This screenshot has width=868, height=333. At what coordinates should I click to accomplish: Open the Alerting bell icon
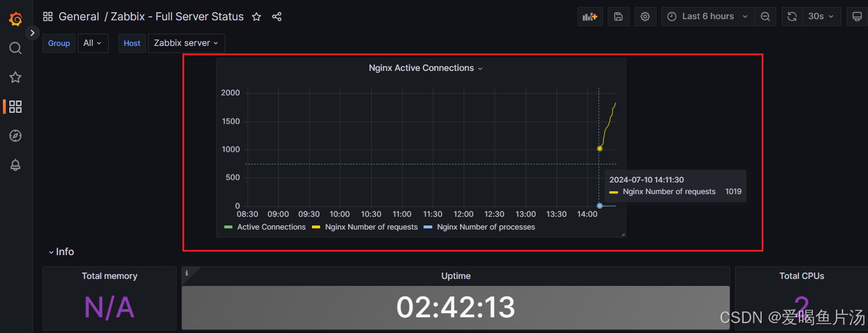(16, 165)
